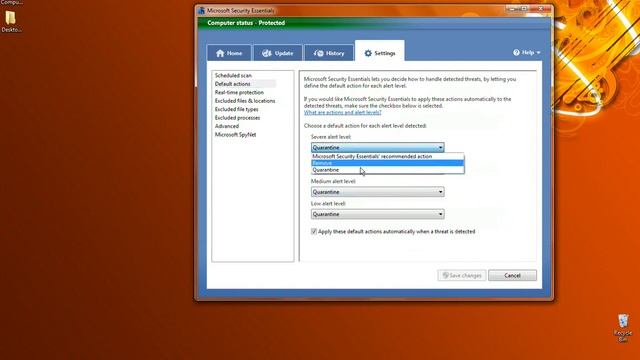
Task: Open the Home tab
Action: [x=229, y=53]
